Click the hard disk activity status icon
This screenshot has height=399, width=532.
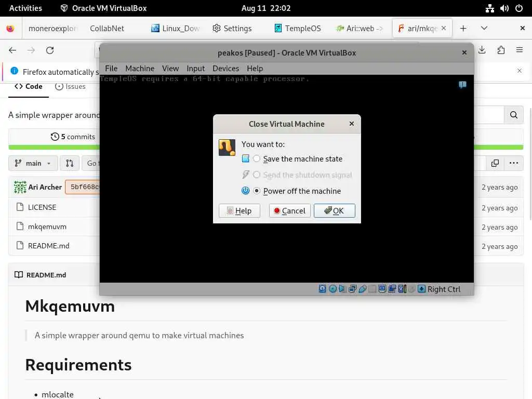(322, 289)
